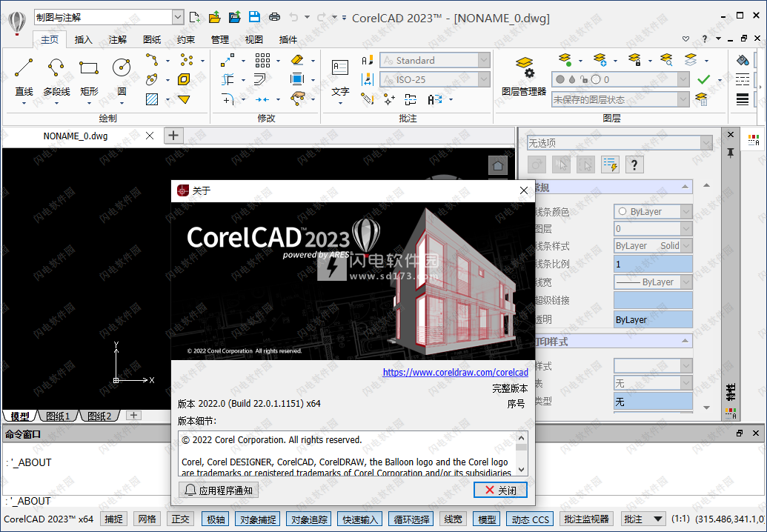Toggle Quick Input (快速输入)

(x=360, y=519)
